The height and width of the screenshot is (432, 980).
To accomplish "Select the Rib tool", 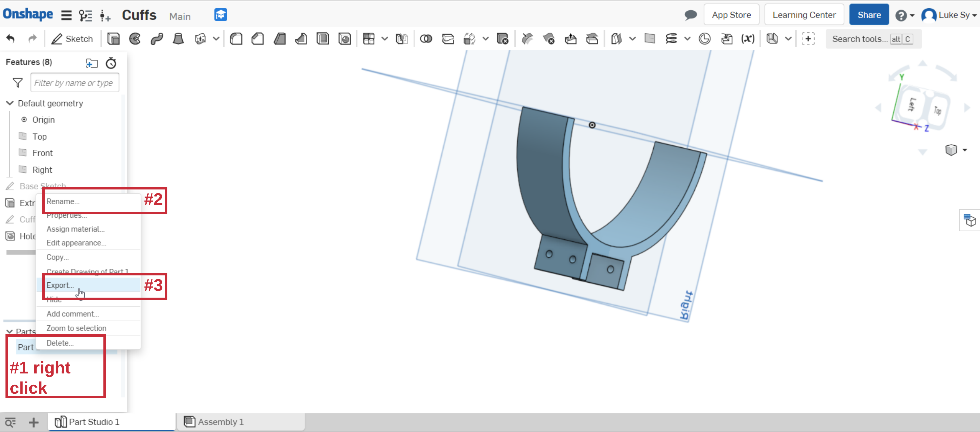I will pyautogui.click(x=301, y=39).
